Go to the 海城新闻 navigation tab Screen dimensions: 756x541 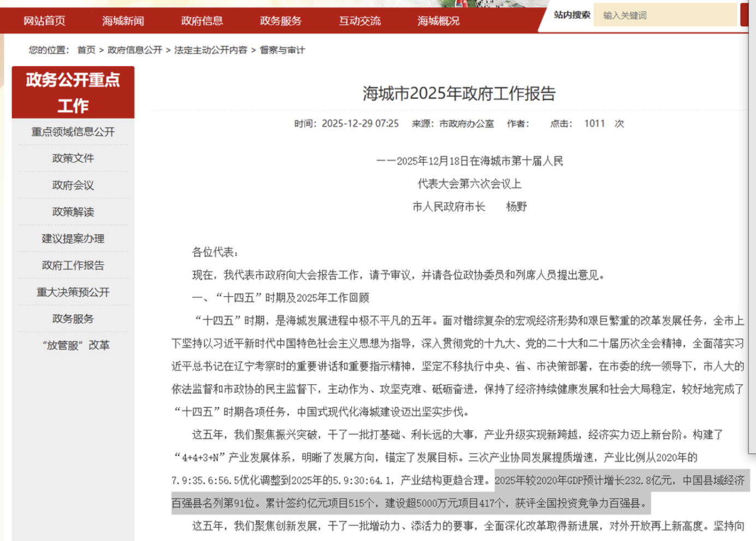123,21
